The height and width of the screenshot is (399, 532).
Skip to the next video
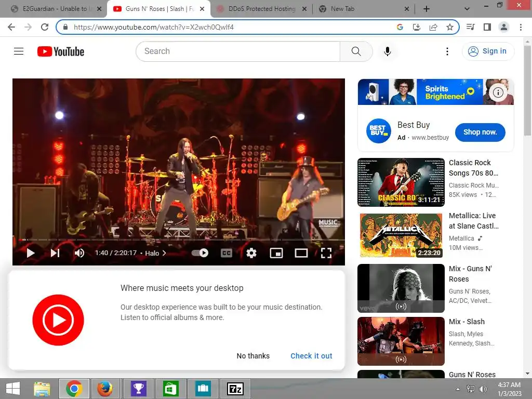[x=55, y=253]
